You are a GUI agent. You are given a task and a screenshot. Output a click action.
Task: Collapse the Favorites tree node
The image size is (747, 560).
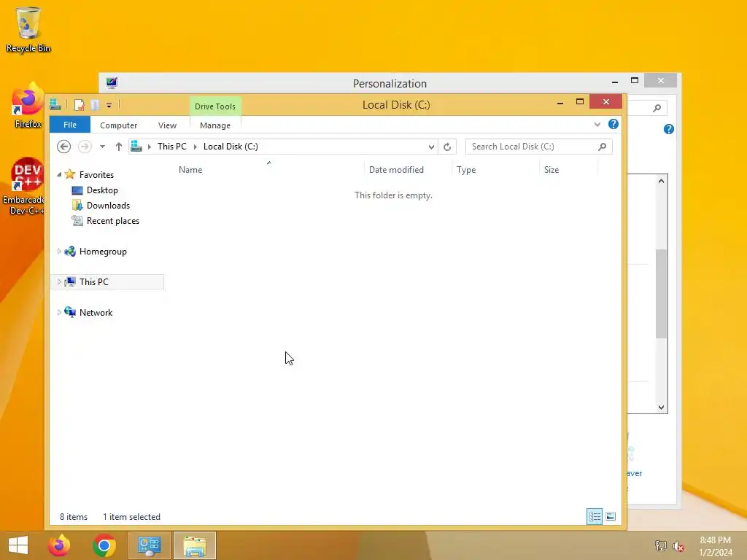tap(59, 175)
